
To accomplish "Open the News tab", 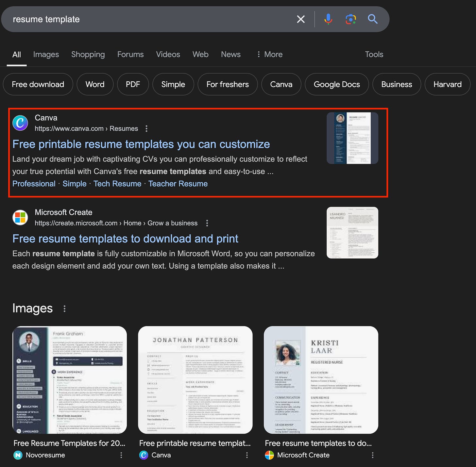I will (231, 55).
